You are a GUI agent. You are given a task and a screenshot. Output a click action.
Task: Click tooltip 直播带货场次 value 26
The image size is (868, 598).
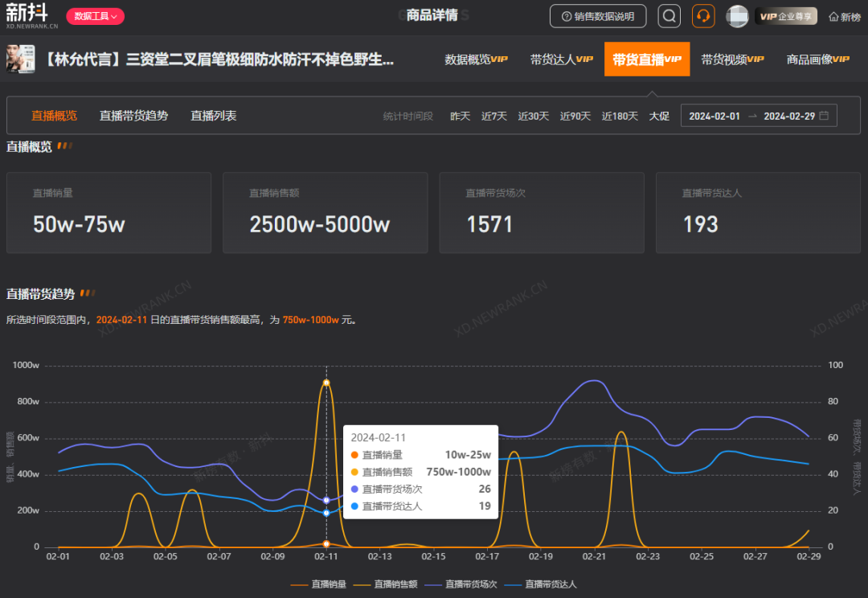pyautogui.click(x=485, y=489)
